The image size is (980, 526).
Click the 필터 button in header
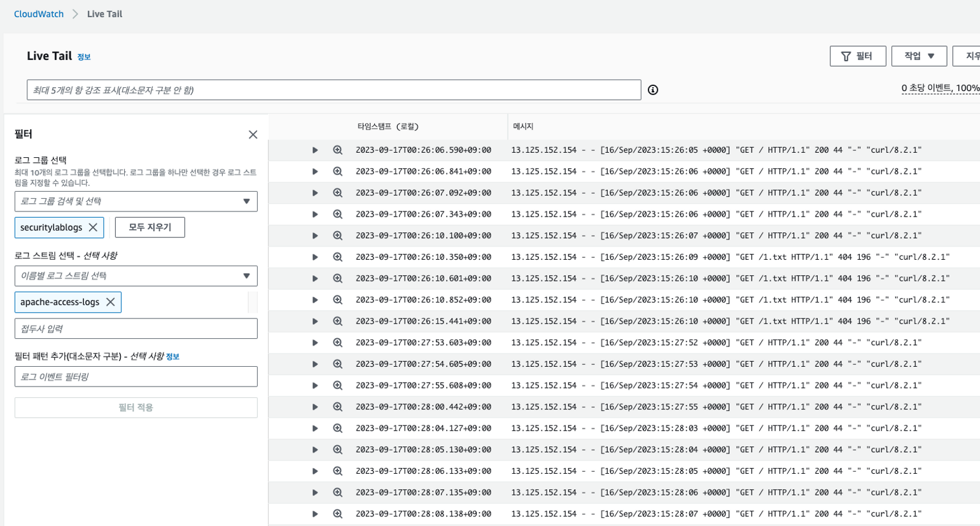[858, 56]
